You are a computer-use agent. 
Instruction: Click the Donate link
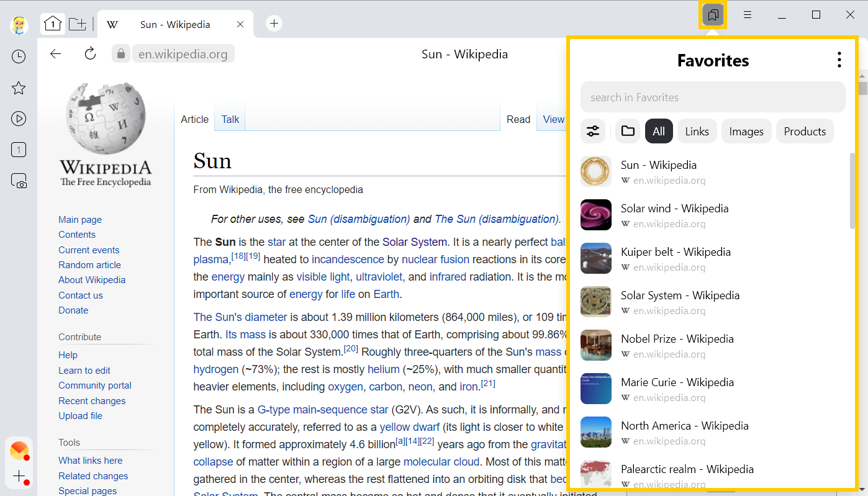tap(73, 310)
